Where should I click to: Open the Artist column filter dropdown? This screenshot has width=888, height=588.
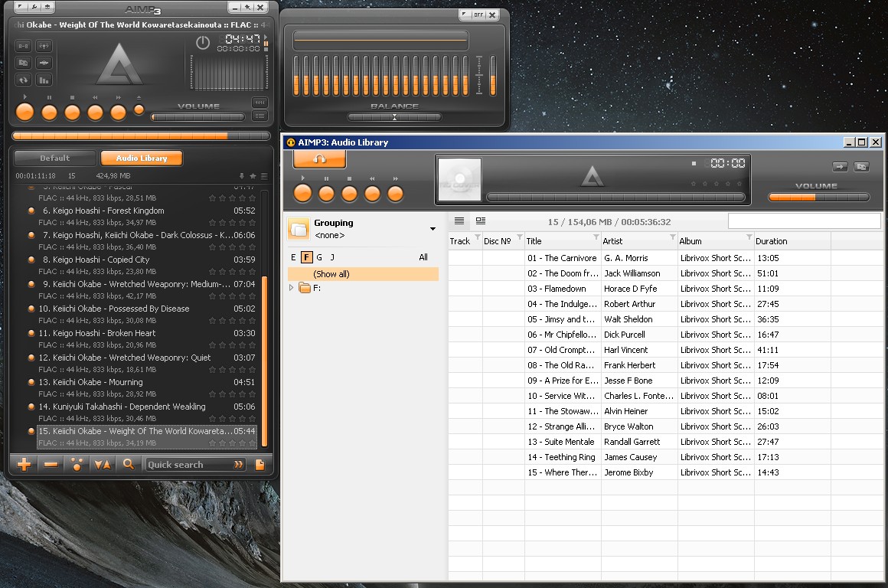point(672,237)
